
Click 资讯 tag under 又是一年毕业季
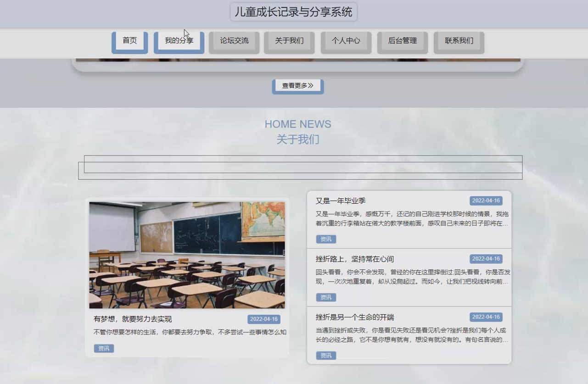click(326, 239)
